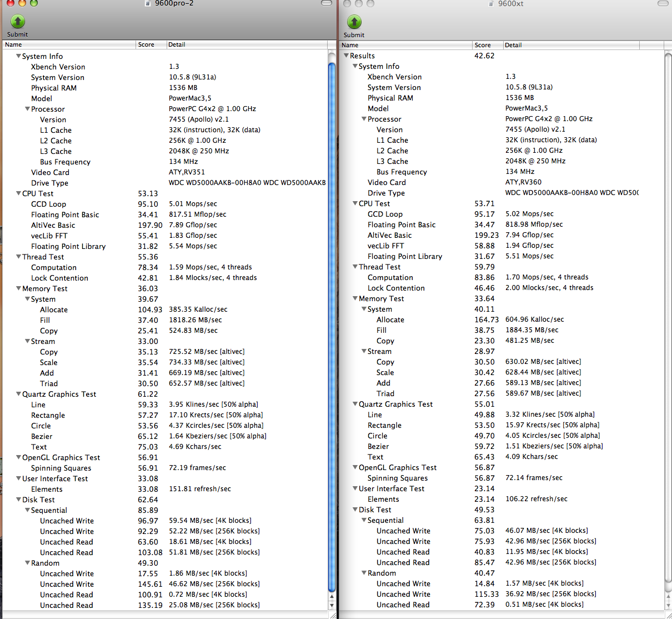Click Name column header in 9600pro-2 window
Screen dimensions: 672x619
coord(69,44)
